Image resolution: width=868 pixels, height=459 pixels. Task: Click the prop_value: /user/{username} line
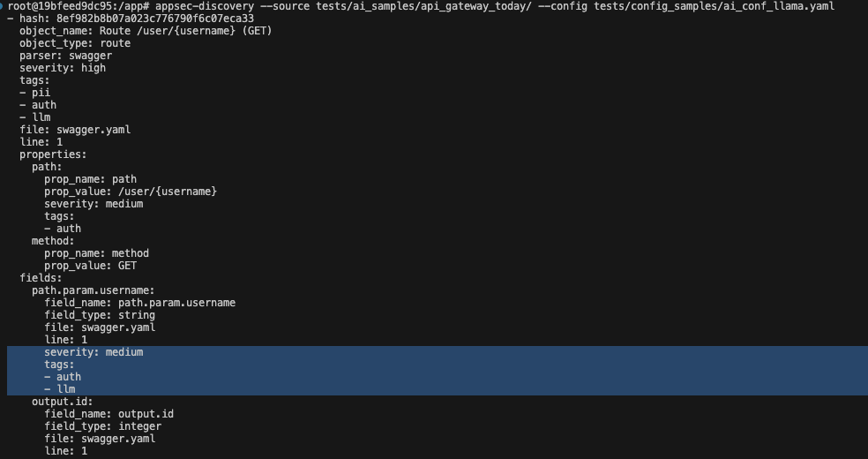(x=131, y=192)
